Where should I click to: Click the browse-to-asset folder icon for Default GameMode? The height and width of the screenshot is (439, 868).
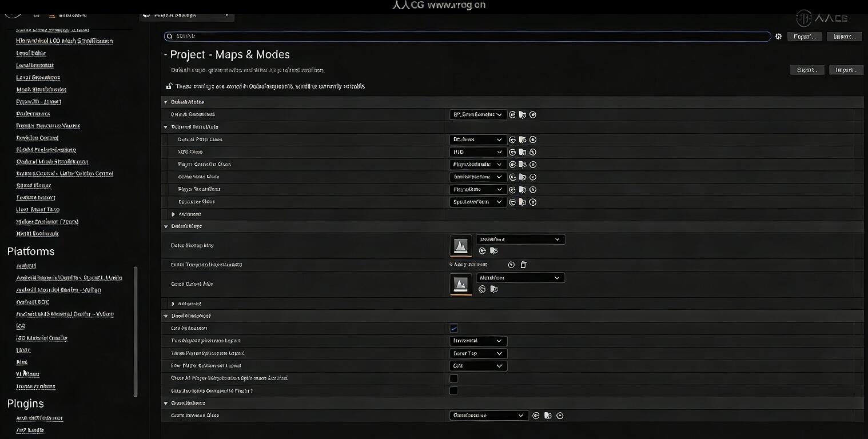click(522, 115)
